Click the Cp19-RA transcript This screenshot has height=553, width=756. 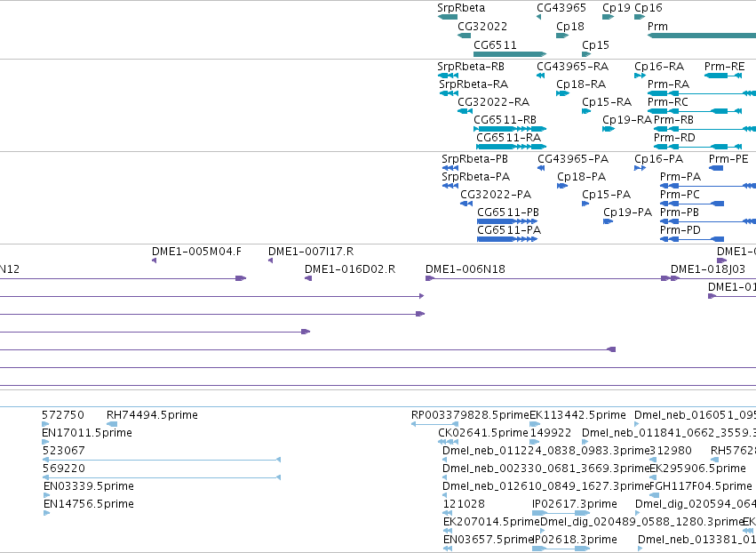click(609, 129)
